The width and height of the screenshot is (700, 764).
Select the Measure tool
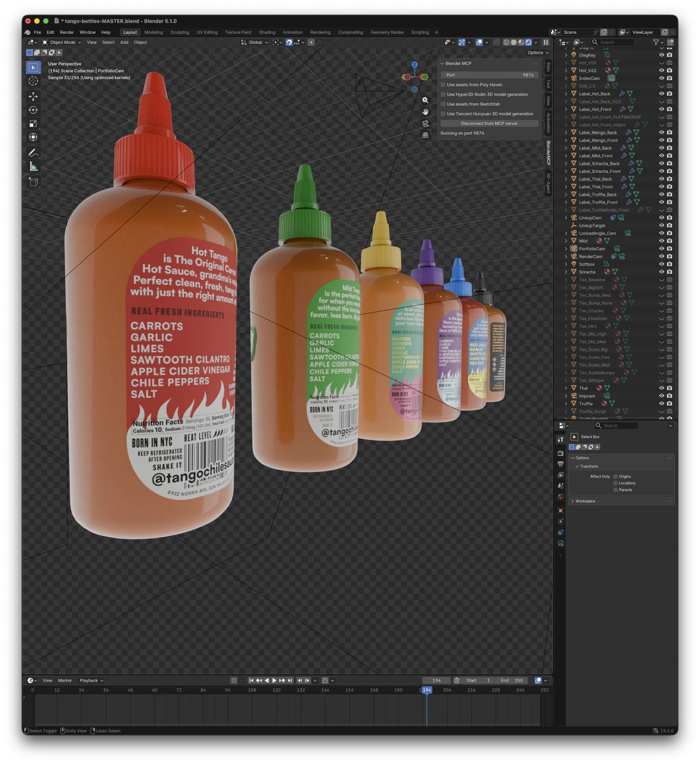pos(33,167)
